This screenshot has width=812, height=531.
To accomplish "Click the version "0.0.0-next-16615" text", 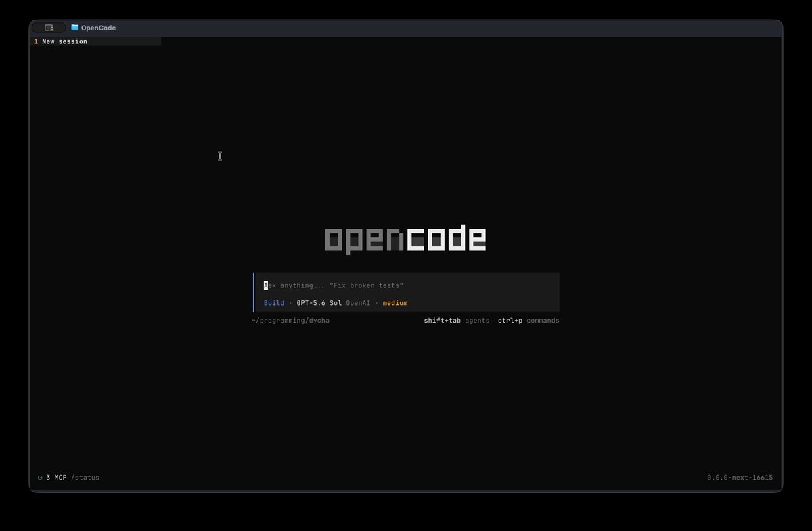I will click(740, 478).
